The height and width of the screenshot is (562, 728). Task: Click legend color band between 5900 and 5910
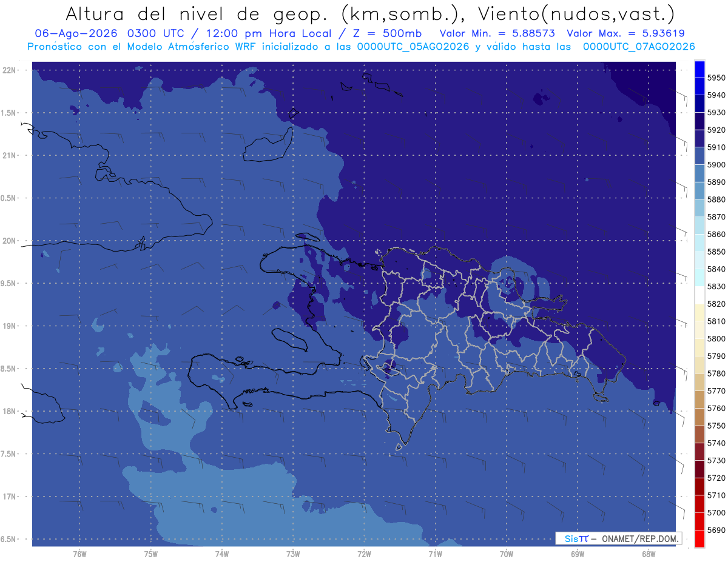(x=699, y=156)
